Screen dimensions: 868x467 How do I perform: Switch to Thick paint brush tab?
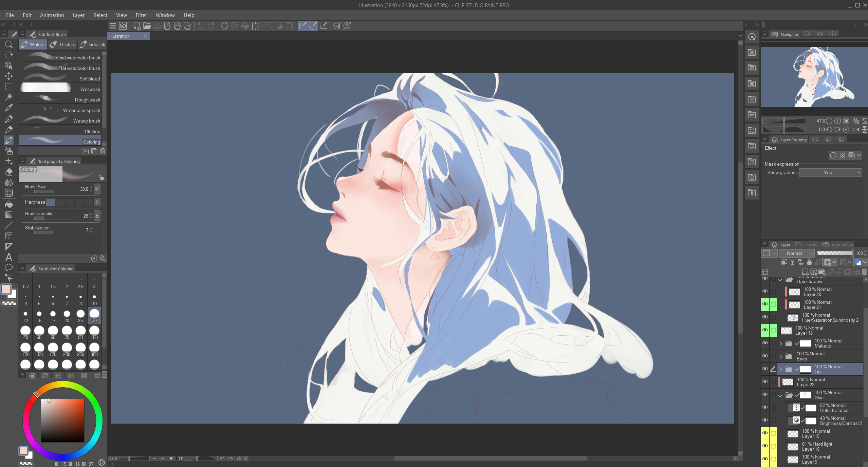pos(63,44)
